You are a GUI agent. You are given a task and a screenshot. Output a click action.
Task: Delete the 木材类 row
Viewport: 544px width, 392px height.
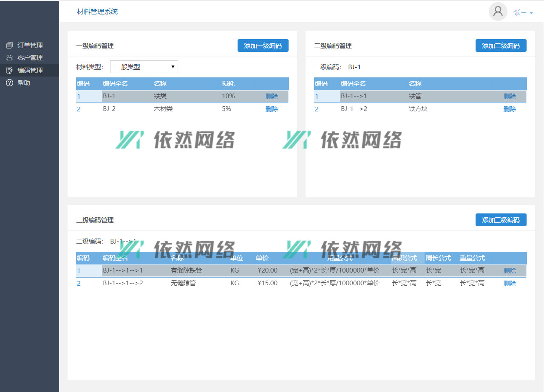(x=272, y=109)
